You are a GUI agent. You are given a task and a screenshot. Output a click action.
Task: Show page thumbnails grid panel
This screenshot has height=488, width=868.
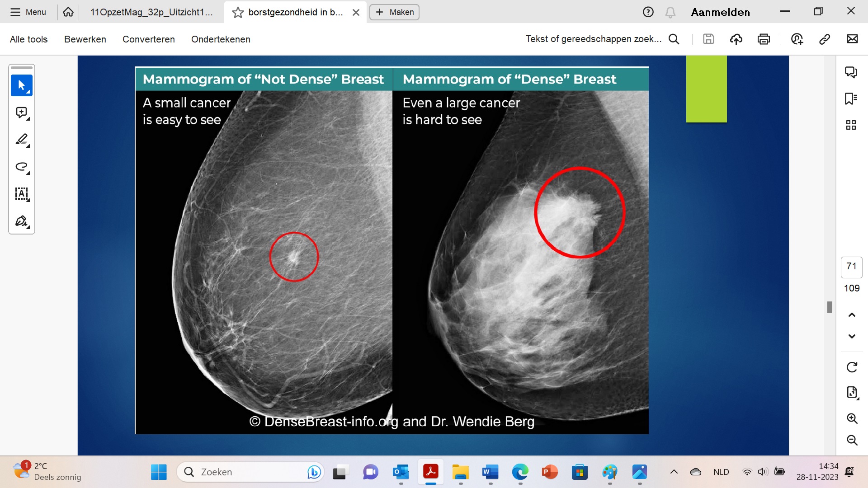[851, 125]
